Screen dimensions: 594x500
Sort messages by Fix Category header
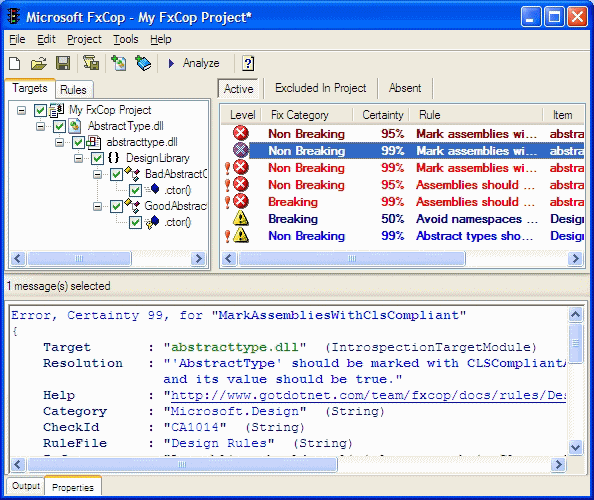307,115
